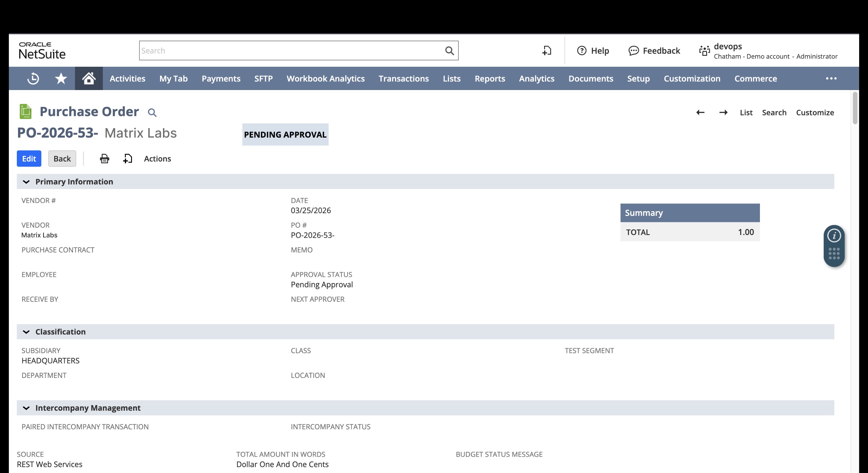Click the green Purchase Order record icon
The height and width of the screenshot is (473, 868).
(x=26, y=112)
